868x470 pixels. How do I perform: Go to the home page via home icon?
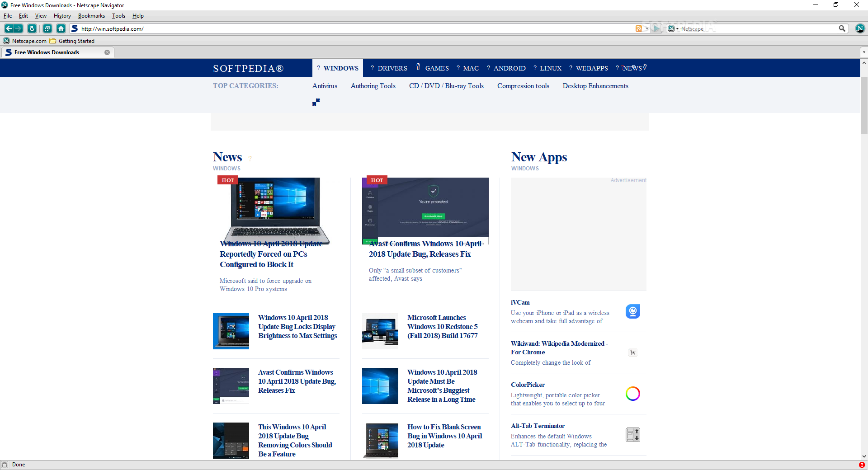tap(61, 28)
